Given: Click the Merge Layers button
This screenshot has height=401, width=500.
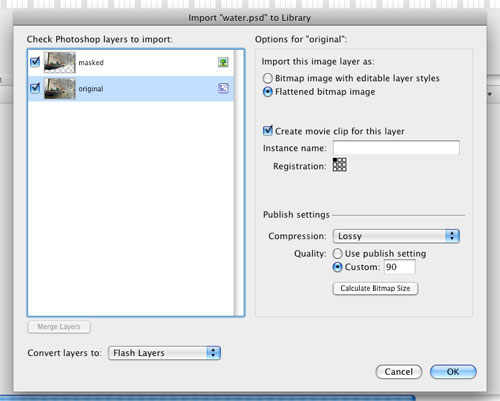Looking at the screenshot, I should click(59, 327).
